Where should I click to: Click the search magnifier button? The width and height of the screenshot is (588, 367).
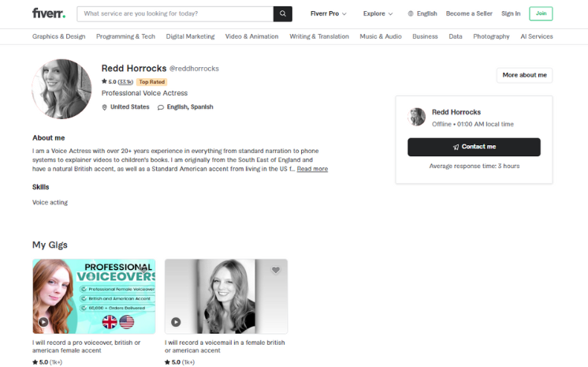click(x=283, y=14)
